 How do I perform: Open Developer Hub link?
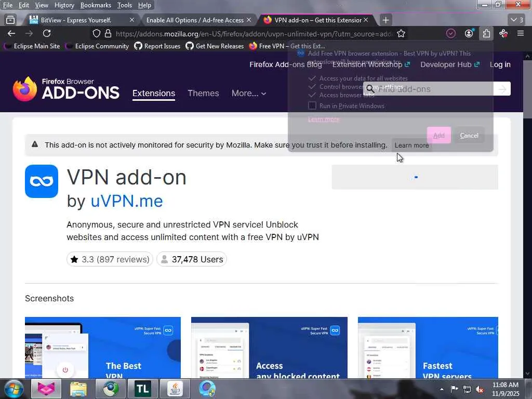(450, 64)
